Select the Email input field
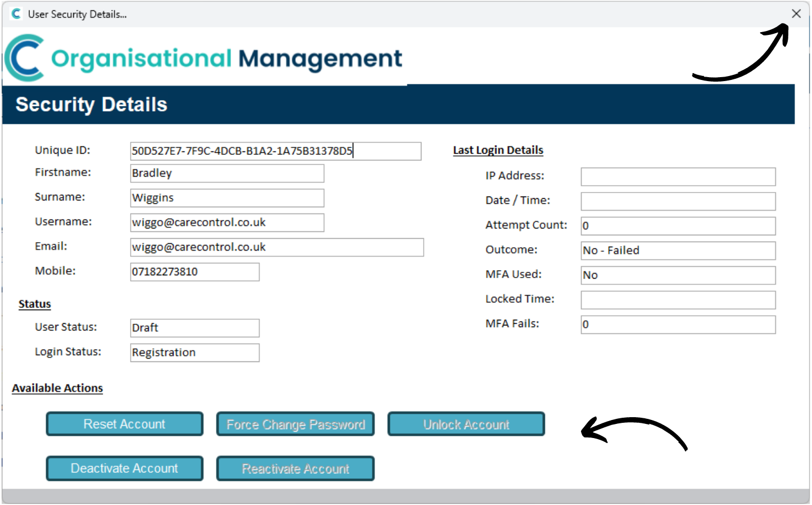The width and height of the screenshot is (812, 505). [277, 247]
